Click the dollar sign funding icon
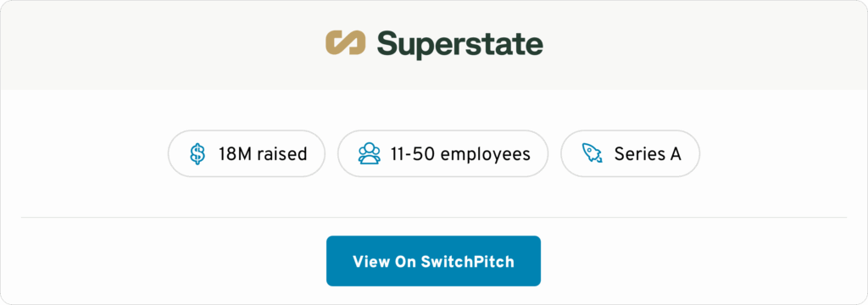The width and height of the screenshot is (868, 305). (197, 154)
